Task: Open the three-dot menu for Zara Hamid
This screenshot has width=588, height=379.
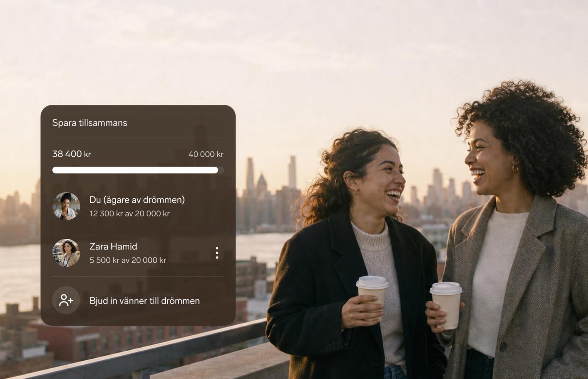Action: 217,253
